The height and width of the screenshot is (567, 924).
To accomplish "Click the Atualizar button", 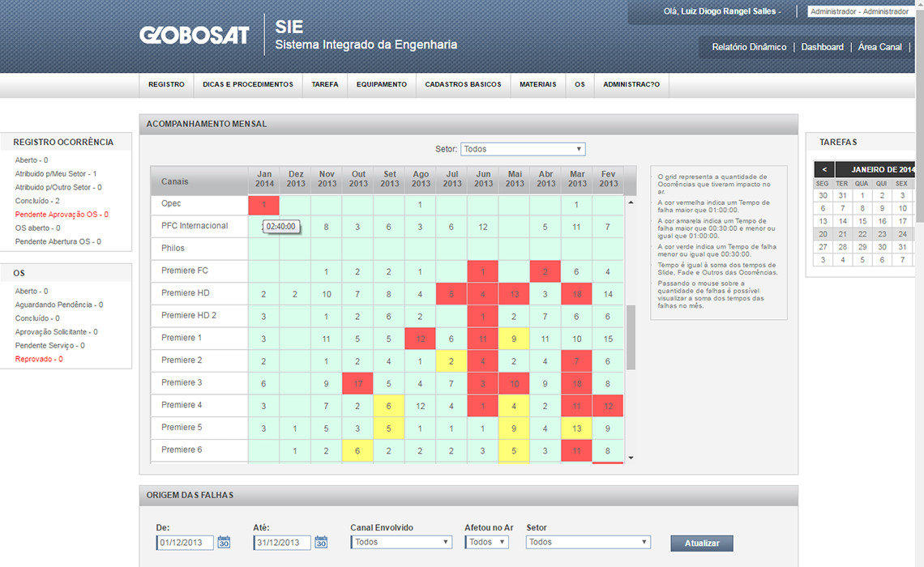I will pos(702,543).
